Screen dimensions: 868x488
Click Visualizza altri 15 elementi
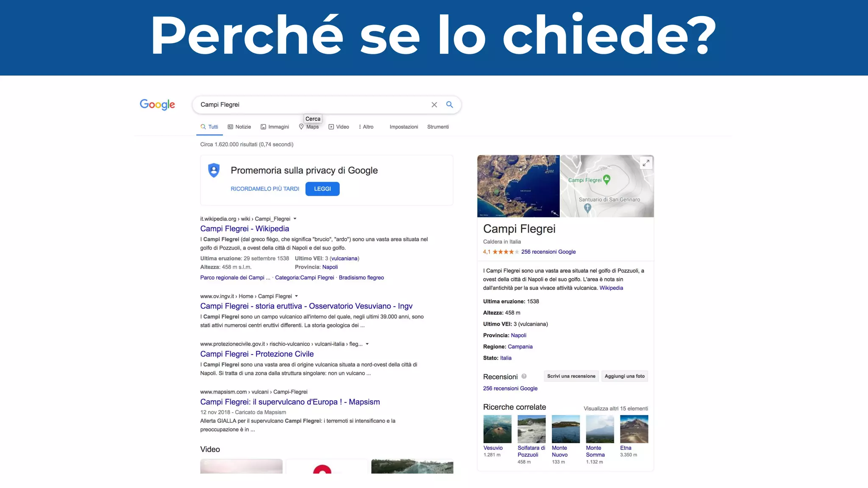[x=616, y=409]
